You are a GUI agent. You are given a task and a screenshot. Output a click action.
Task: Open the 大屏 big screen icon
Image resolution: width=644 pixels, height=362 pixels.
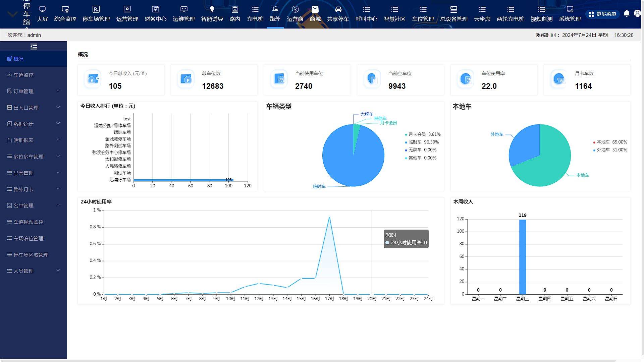coord(42,9)
